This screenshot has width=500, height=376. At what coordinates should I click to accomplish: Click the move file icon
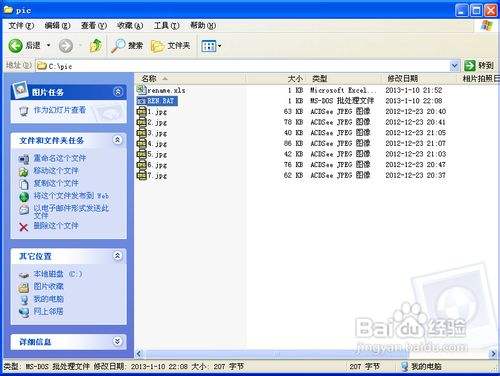tap(24, 172)
